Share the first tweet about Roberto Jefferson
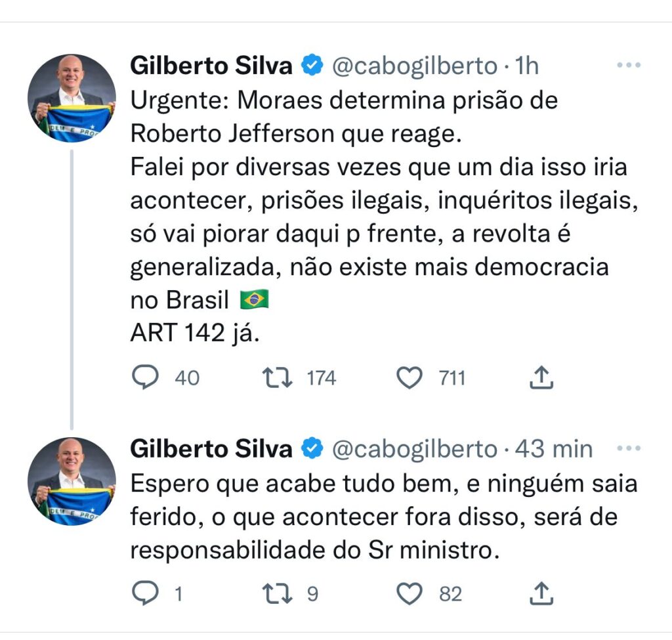 click(x=542, y=377)
